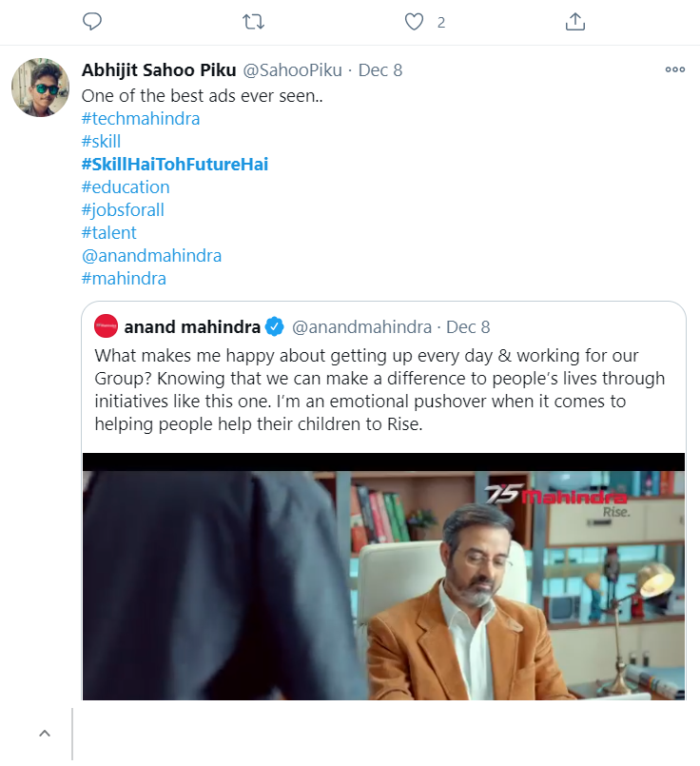Open the #jobsforall hashtag
700x766 pixels.
[123, 210]
